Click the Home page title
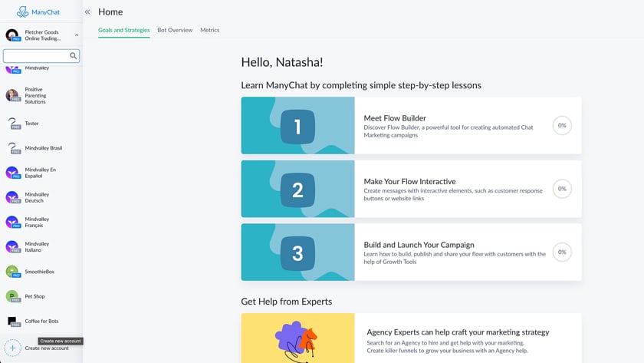The image size is (644, 363). coord(110,12)
